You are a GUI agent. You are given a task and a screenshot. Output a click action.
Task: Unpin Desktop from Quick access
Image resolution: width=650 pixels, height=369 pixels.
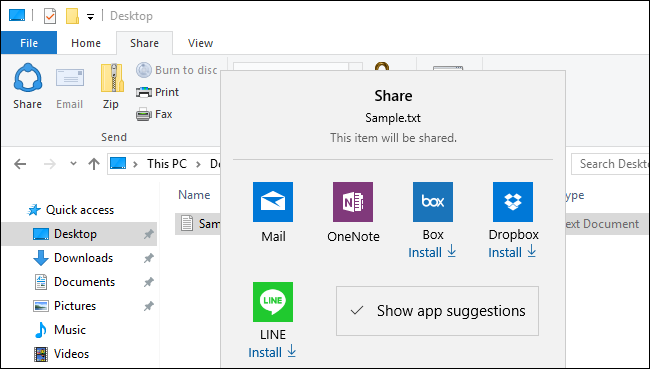coord(148,234)
